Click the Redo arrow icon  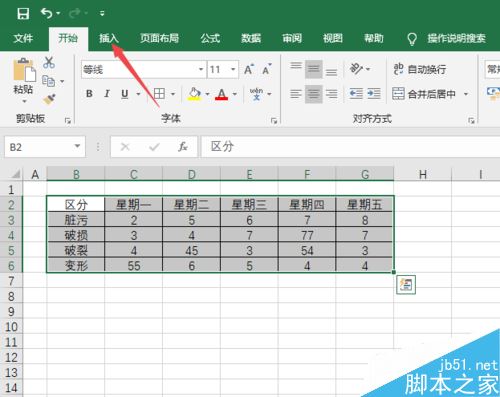pyautogui.click(x=75, y=13)
